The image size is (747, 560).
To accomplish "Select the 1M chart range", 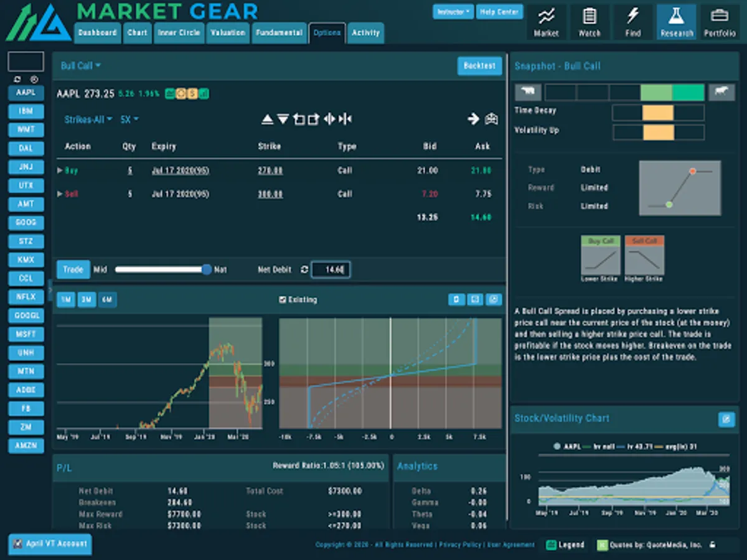I will click(66, 300).
